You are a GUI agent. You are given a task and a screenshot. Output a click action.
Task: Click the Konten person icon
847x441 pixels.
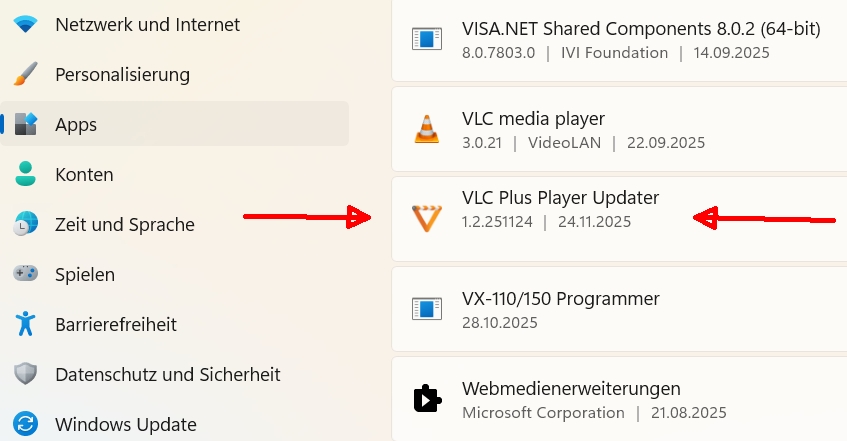(26, 174)
